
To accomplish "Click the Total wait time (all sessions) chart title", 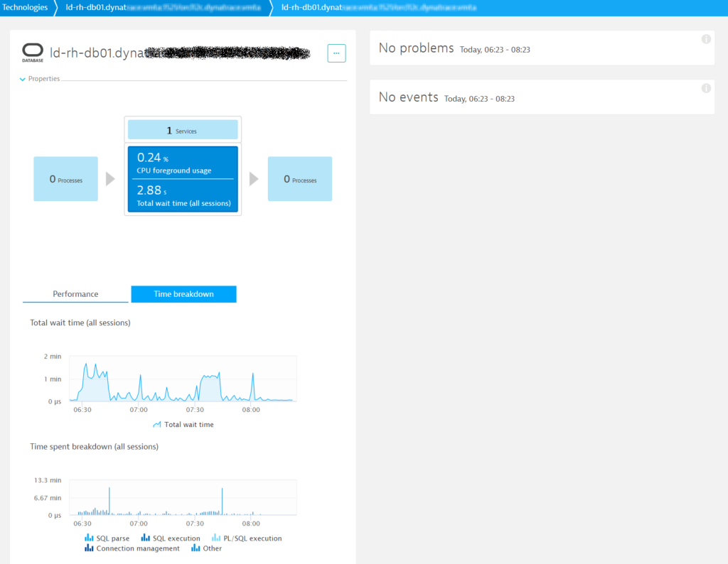I will pyautogui.click(x=80, y=322).
